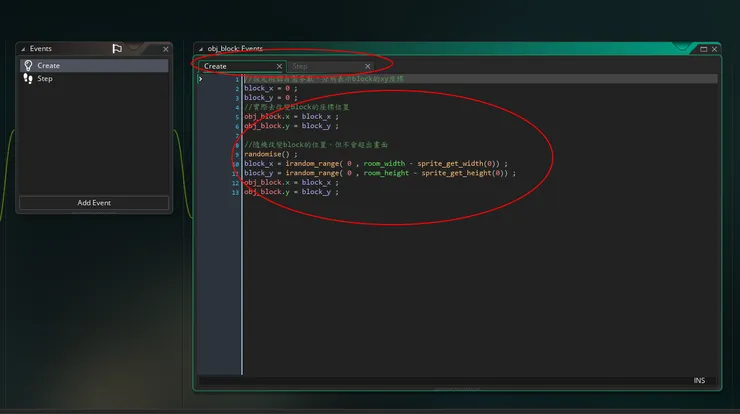Click the INS indicator in status bar
This screenshot has height=414, width=740.
pos(699,380)
